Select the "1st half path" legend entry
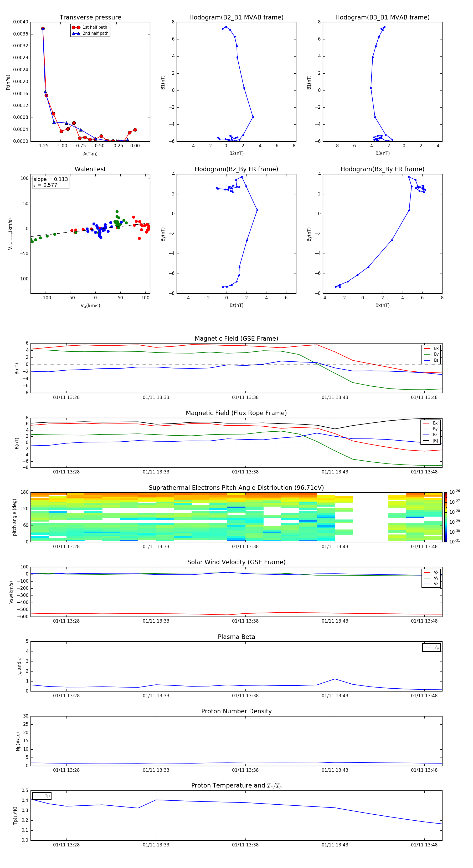The width and height of the screenshot is (473, 868). 90,27
